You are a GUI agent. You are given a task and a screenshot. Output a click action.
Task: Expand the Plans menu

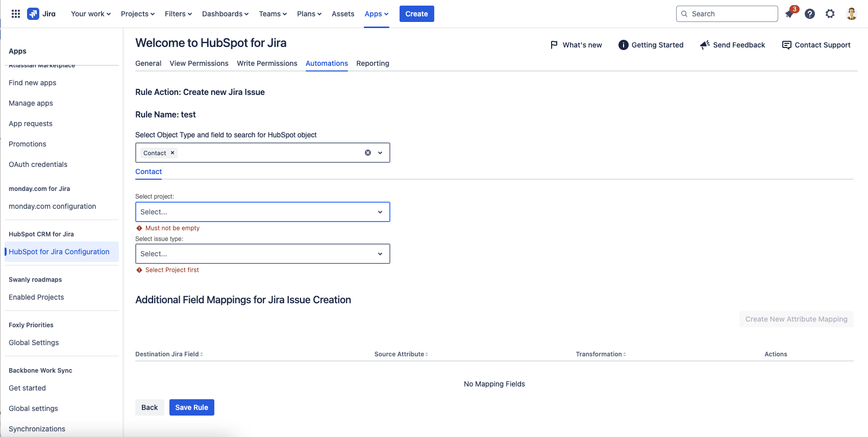(309, 14)
